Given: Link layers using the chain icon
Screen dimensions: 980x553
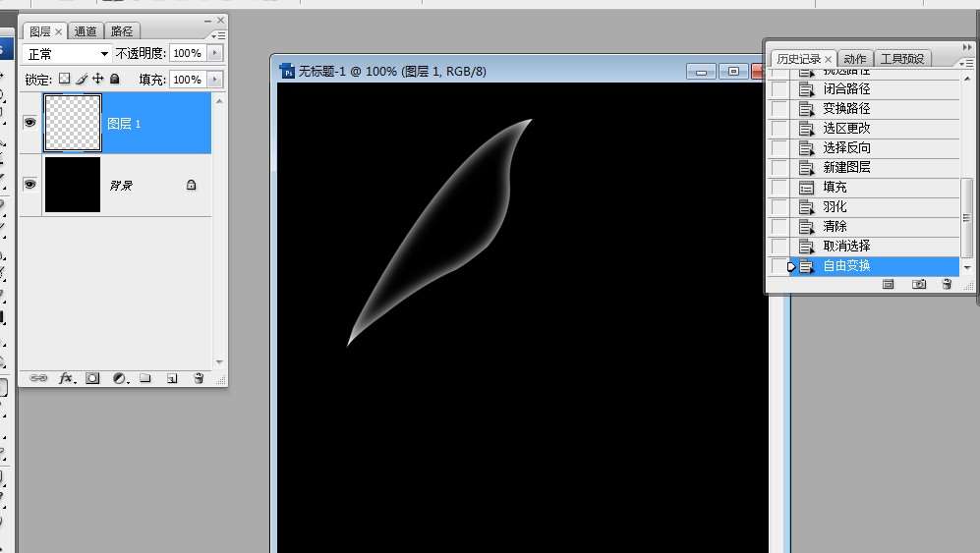Looking at the screenshot, I should (x=38, y=378).
